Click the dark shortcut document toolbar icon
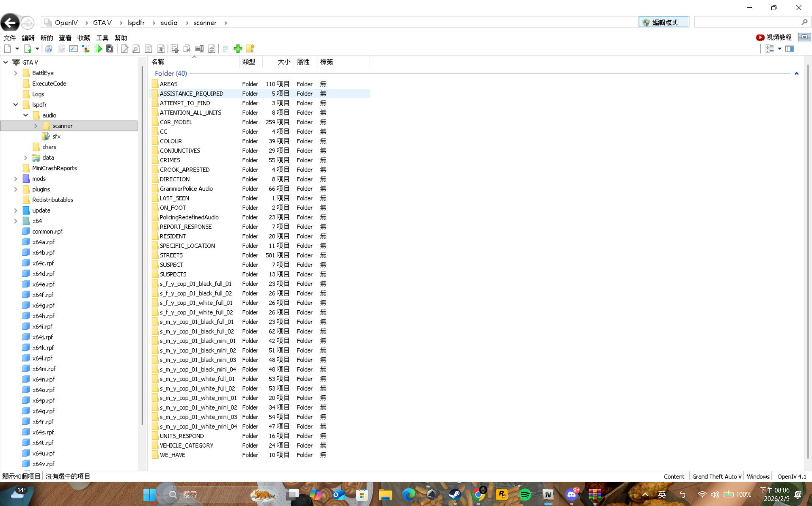The width and height of the screenshot is (812, 506). [110, 49]
